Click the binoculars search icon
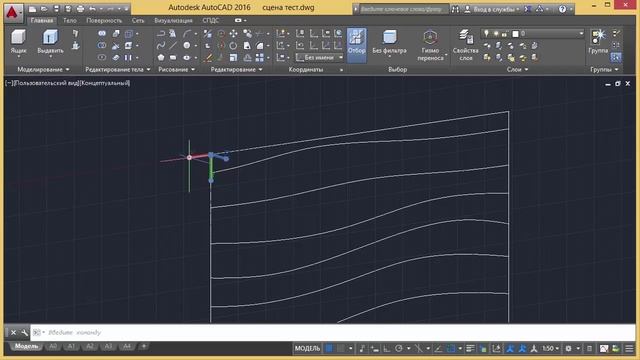 click(455, 9)
